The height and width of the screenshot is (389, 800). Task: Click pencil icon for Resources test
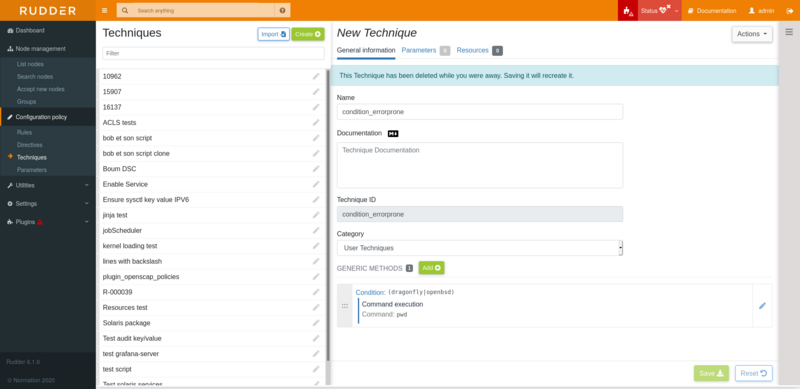click(316, 307)
